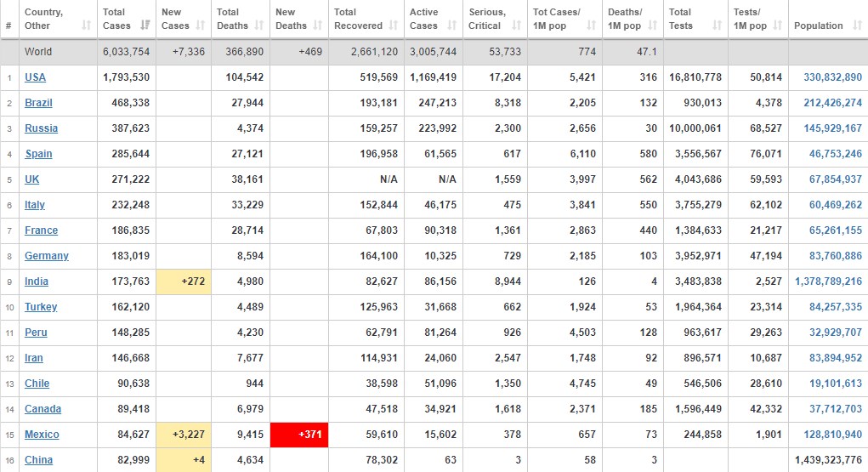Open Russia population link 145,929,167
Viewport: 868px width, 472px height.
[x=832, y=128]
